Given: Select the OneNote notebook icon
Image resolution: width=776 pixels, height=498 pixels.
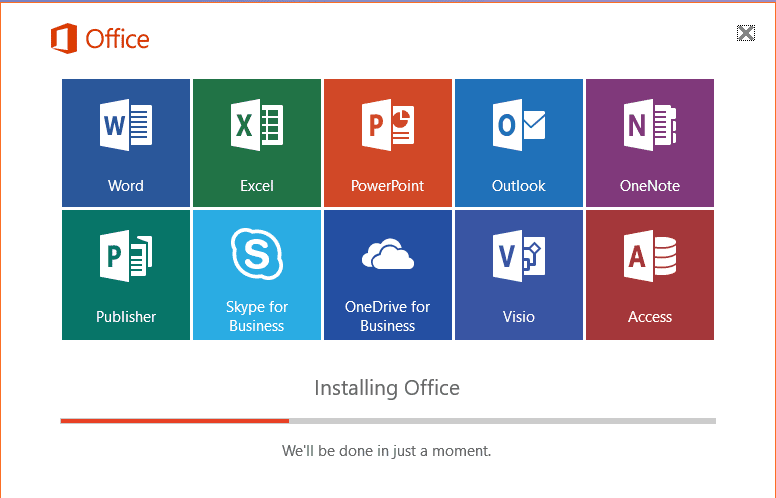Looking at the screenshot, I should click(650, 126).
